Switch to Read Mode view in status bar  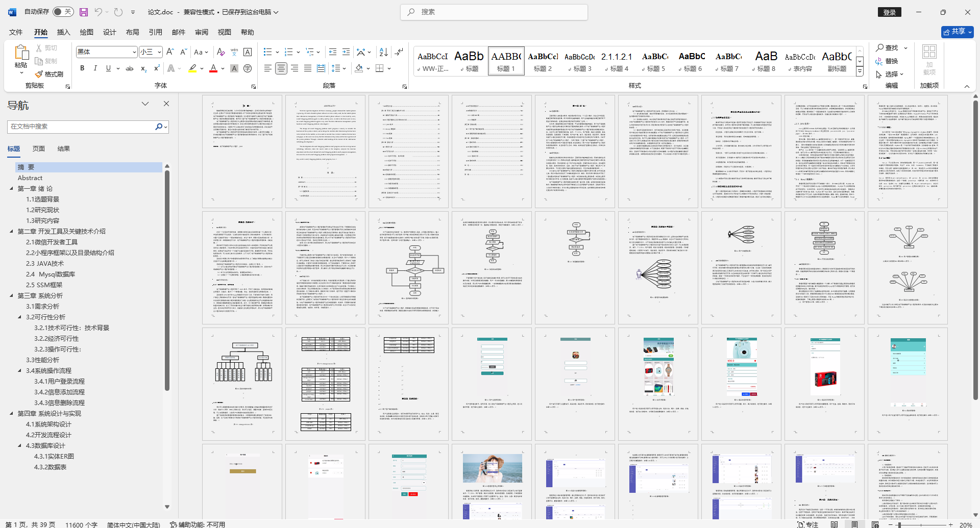point(835,524)
